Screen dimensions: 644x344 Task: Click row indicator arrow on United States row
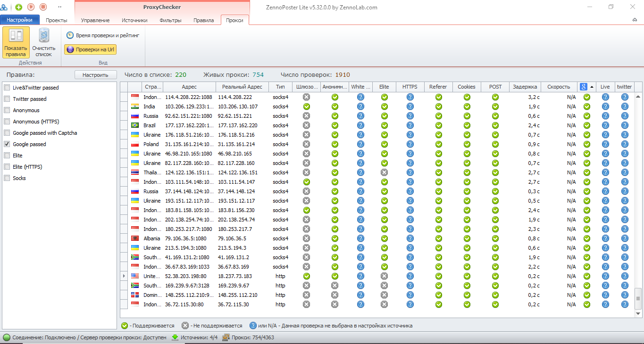pos(124,276)
